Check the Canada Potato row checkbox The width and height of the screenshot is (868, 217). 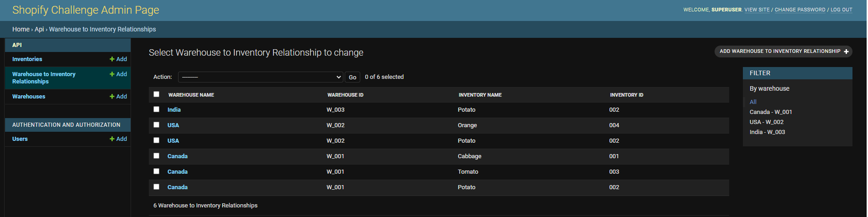pyautogui.click(x=157, y=187)
